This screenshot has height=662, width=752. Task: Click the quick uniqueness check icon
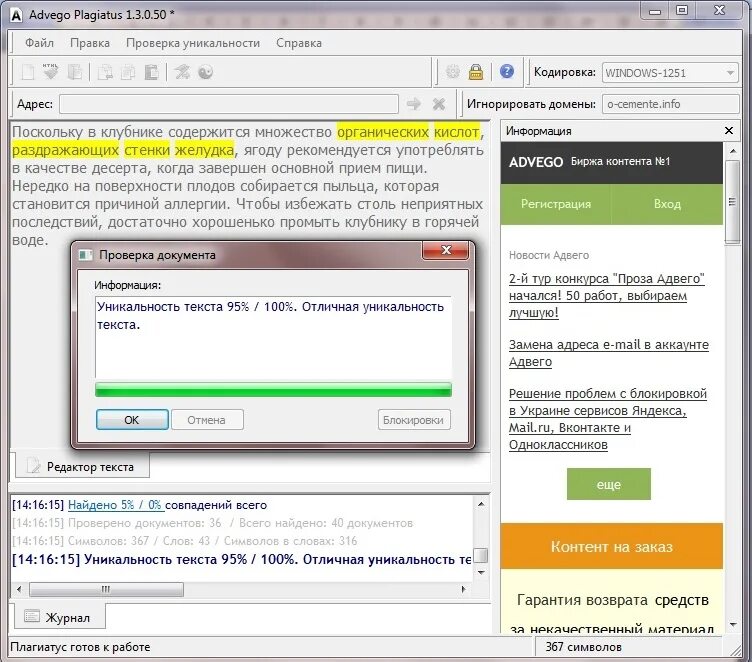pyautogui.click(x=182, y=72)
